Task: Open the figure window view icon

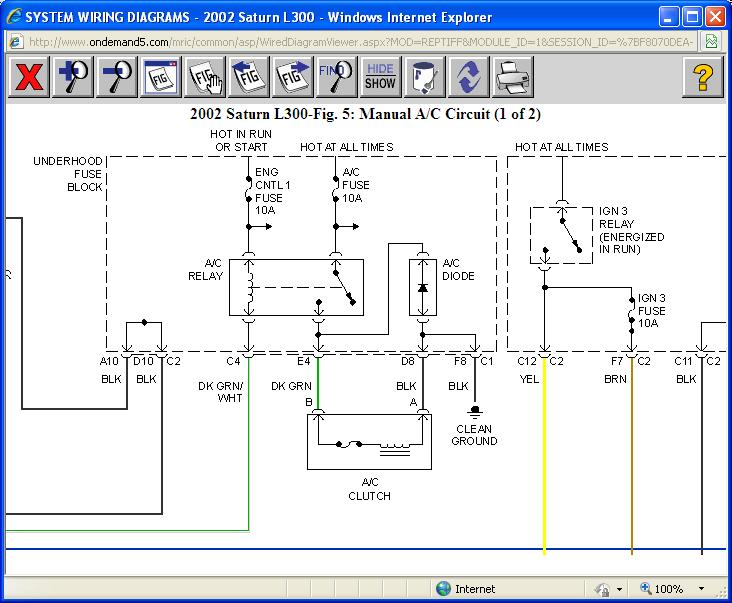Action: [161, 77]
